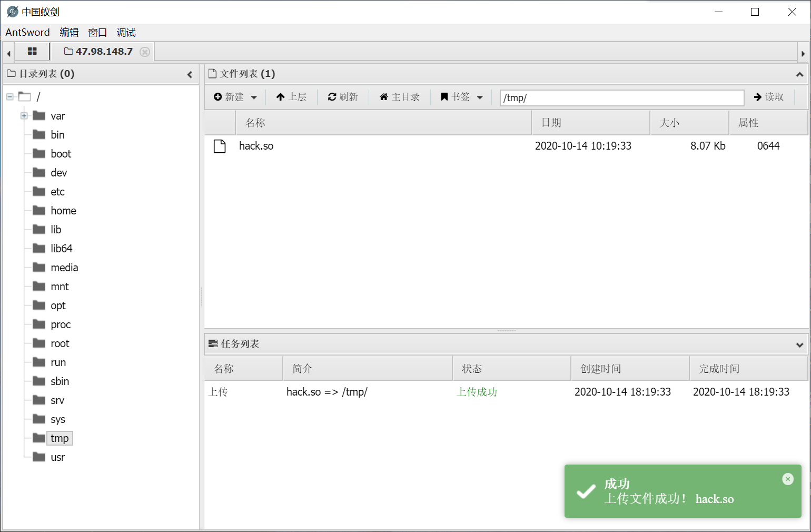Screen dimensions: 811x532
Task: Click the path input showing /tmp/
Action: click(x=621, y=97)
